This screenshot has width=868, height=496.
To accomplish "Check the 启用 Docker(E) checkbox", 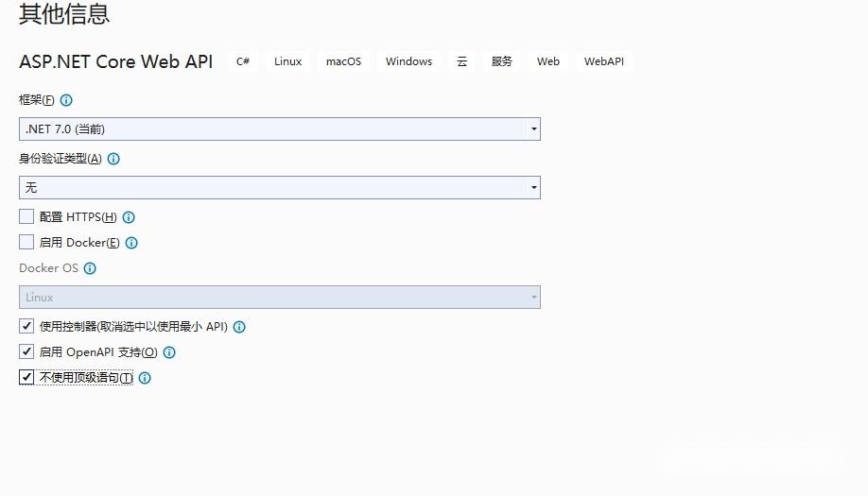I will (x=26, y=242).
